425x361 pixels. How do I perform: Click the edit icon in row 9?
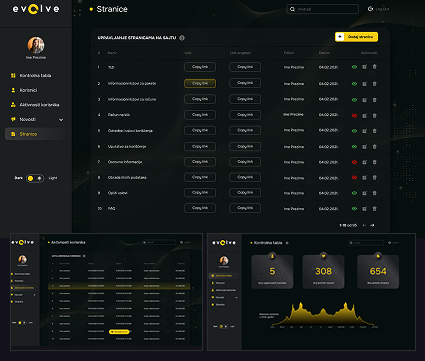(364, 193)
